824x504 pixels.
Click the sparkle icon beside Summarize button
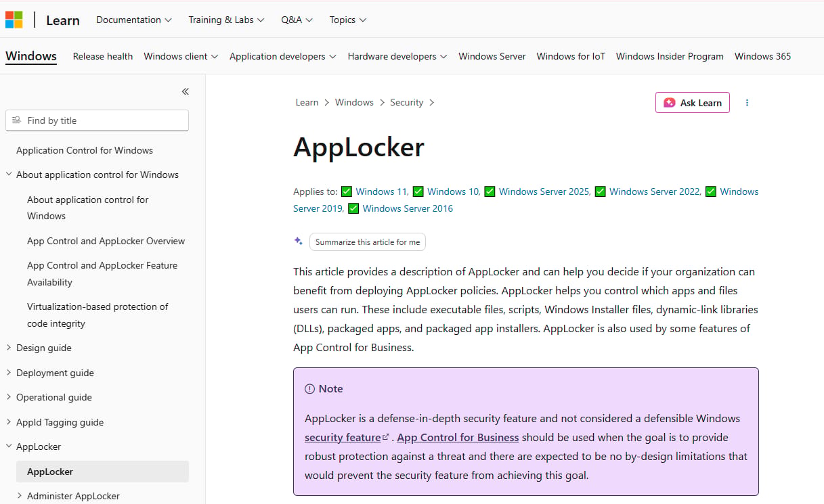[299, 242]
